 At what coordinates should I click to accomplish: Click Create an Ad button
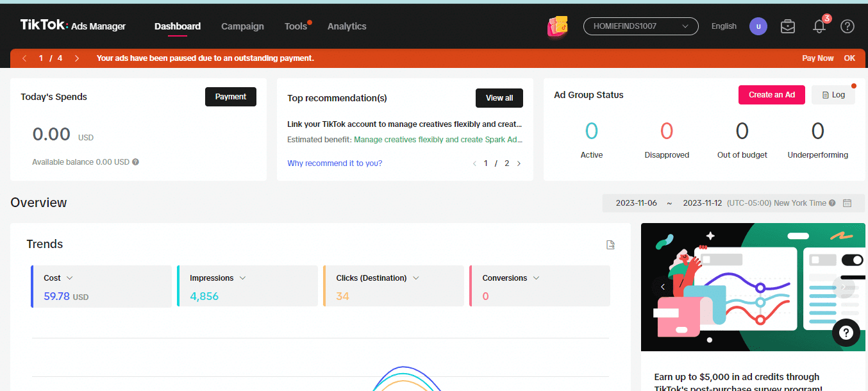(772, 95)
